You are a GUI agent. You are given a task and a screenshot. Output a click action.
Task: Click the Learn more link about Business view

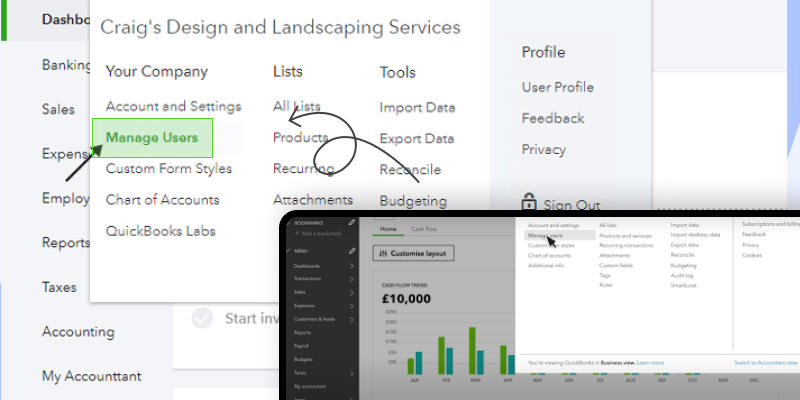coord(650,363)
